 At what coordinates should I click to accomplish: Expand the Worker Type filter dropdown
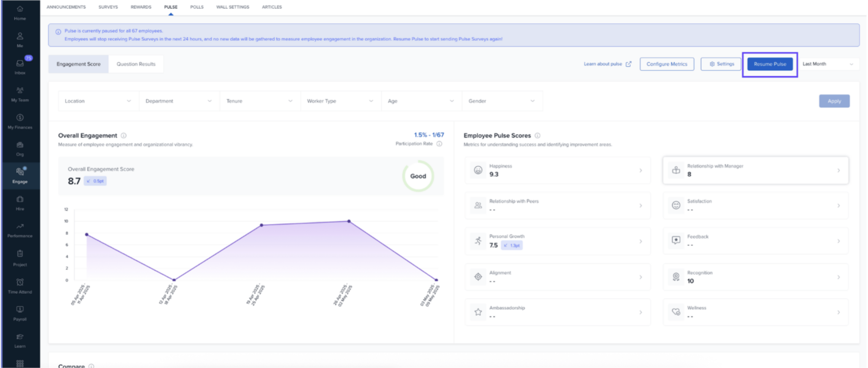click(340, 101)
